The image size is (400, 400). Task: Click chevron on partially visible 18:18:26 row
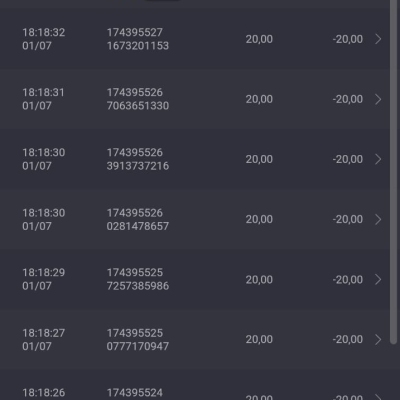click(378, 397)
